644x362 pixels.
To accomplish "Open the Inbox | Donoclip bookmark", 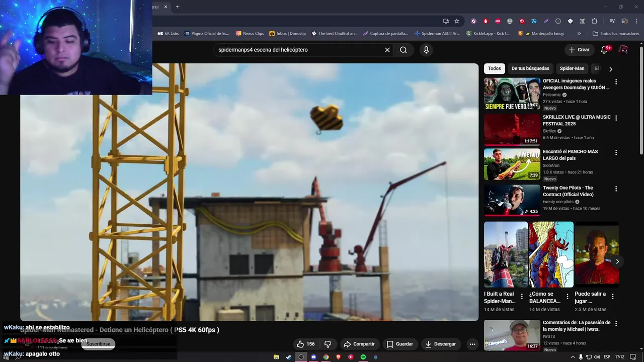I will coord(288,34).
